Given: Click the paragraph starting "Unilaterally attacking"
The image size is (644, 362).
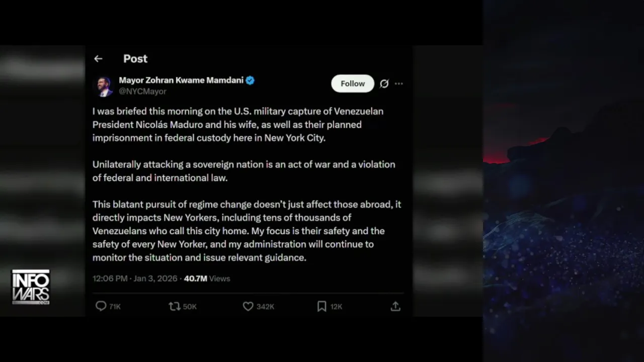Looking at the screenshot, I should [x=244, y=171].
